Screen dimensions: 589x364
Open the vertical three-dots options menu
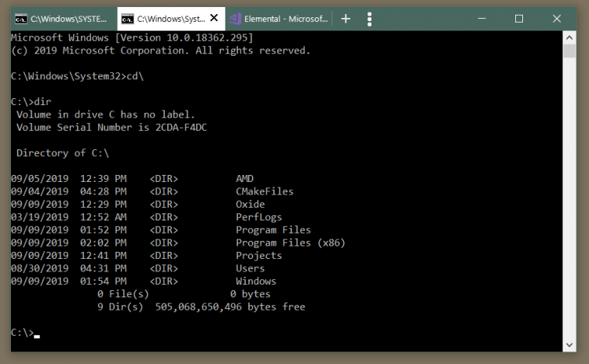[370, 18]
